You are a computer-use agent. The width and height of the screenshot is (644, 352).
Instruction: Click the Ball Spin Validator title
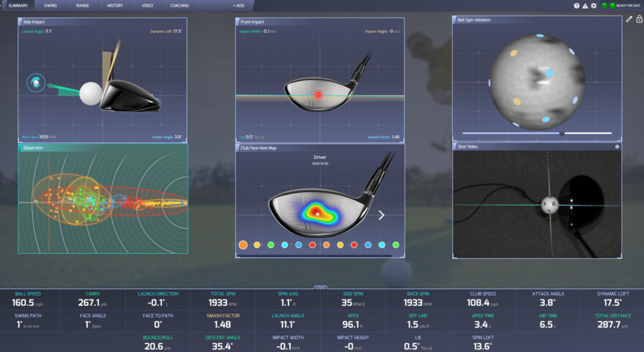pos(474,20)
